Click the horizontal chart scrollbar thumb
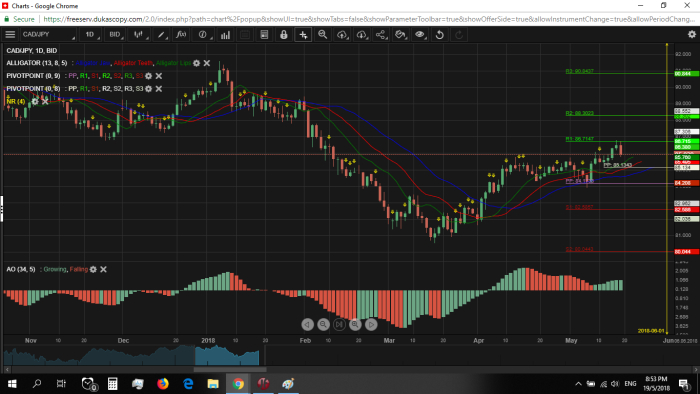The image size is (700, 394). pyautogui.click(x=230, y=369)
